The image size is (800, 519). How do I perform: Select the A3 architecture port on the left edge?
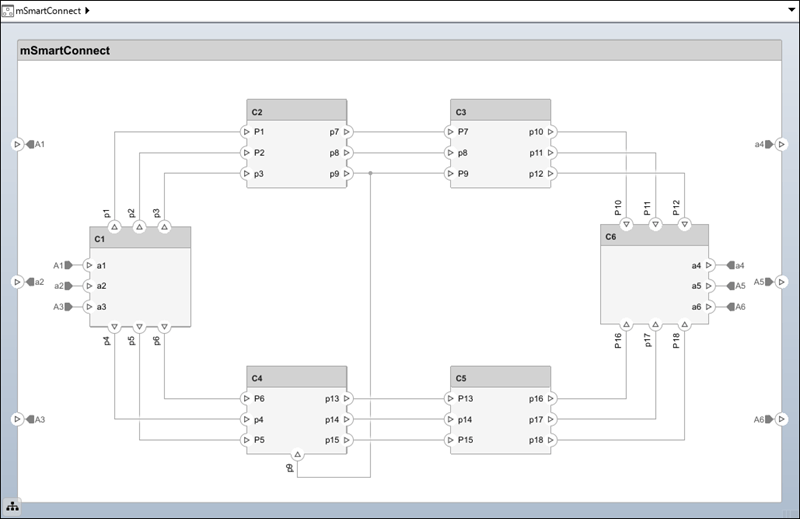point(17,419)
